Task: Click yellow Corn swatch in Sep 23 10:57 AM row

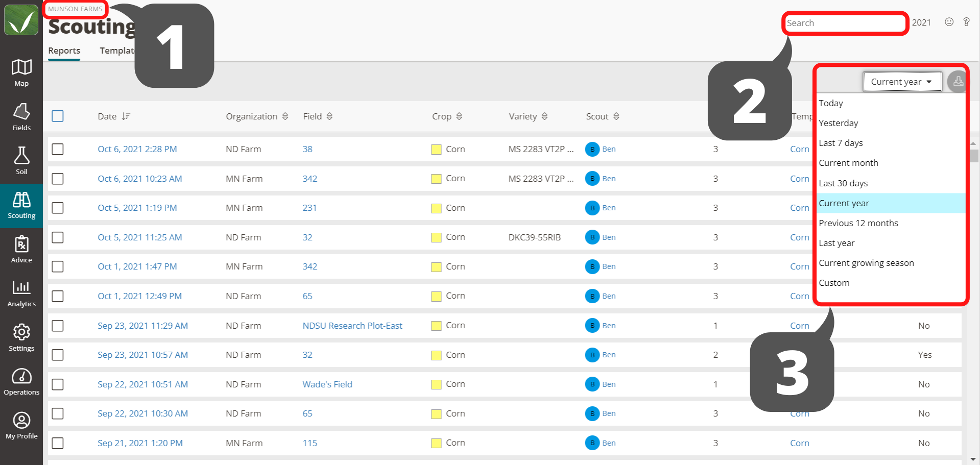Action: [x=436, y=355]
